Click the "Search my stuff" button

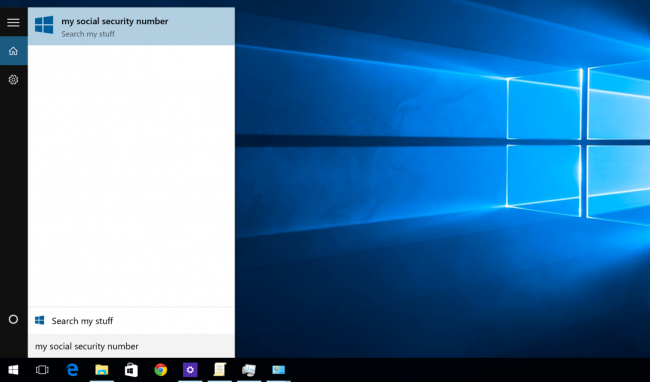[131, 321]
